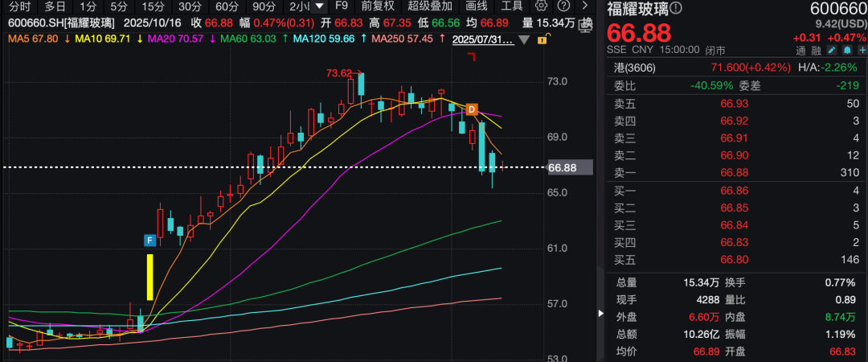This screenshot has width=868, height=362.
Task: Select the 30分 period tab
Action: pos(190,6)
